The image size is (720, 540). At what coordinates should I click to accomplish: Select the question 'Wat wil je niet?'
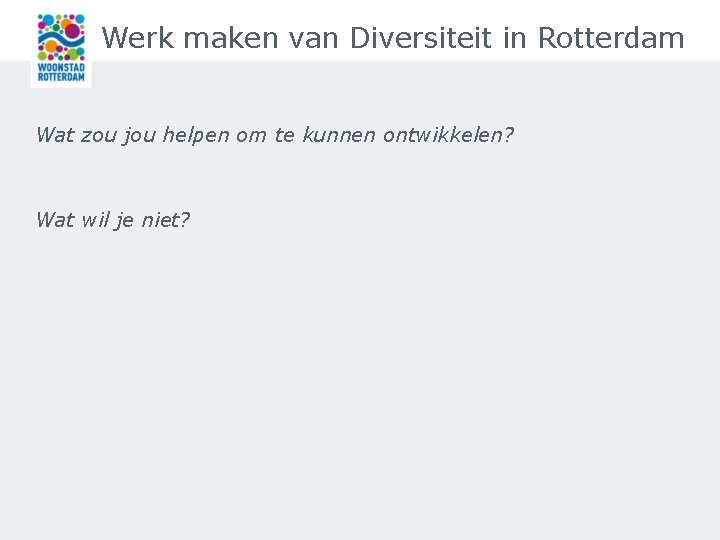(x=112, y=220)
